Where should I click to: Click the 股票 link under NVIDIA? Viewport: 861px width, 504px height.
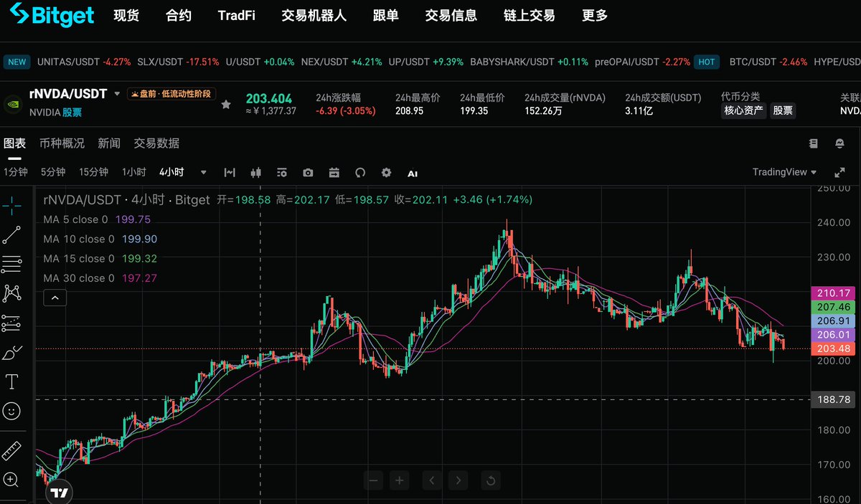(72, 112)
